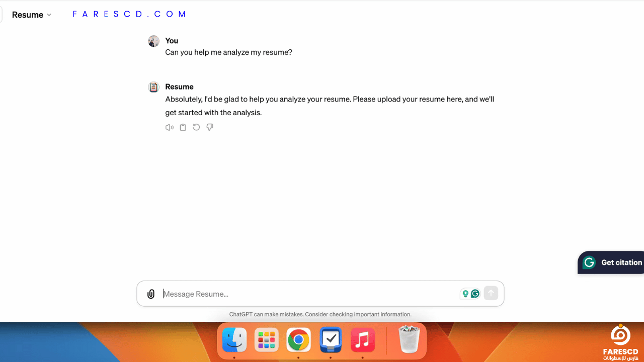
Task: Click the read aloud speaker icon
Action: 170,127
